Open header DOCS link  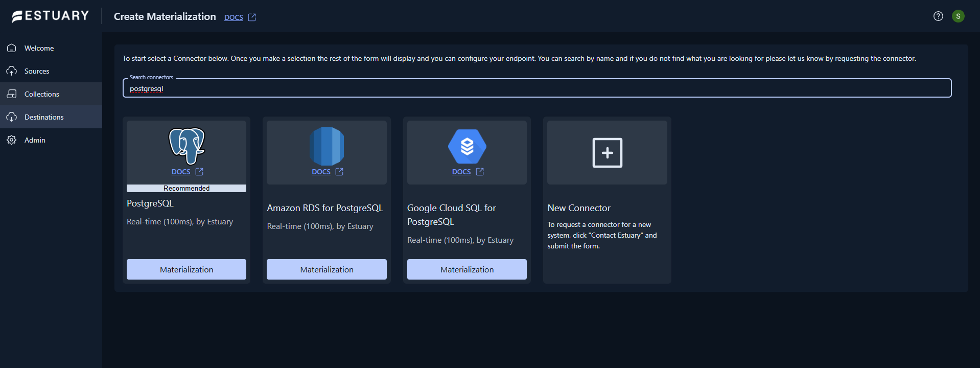234,17
